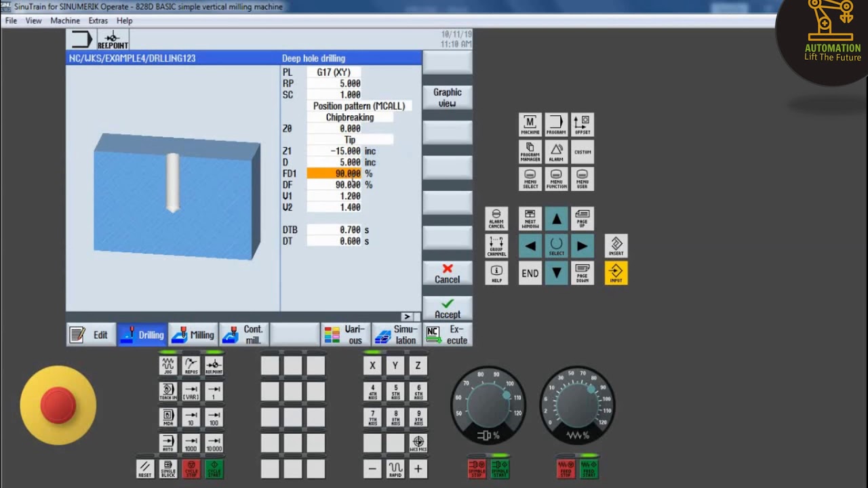Select JOG mode on the machine control panel
Image resolution: width=868 pixels, height=488 pixels.
168,366
